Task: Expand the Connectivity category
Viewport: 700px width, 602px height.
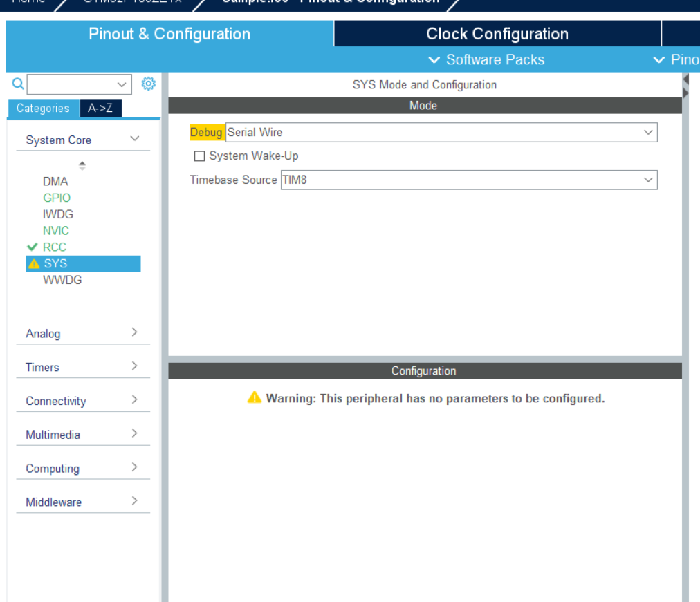Action: point(83,401)
